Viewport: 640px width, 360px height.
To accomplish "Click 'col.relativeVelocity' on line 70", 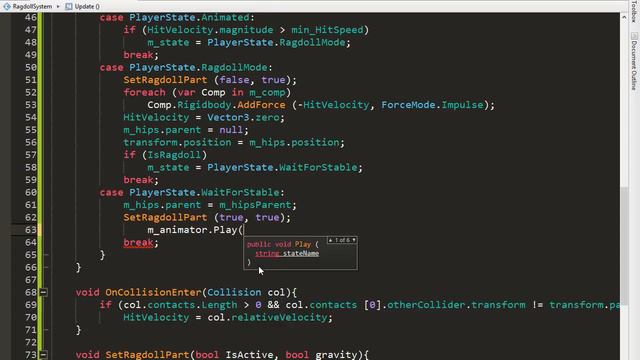I will tap(267, 318).
